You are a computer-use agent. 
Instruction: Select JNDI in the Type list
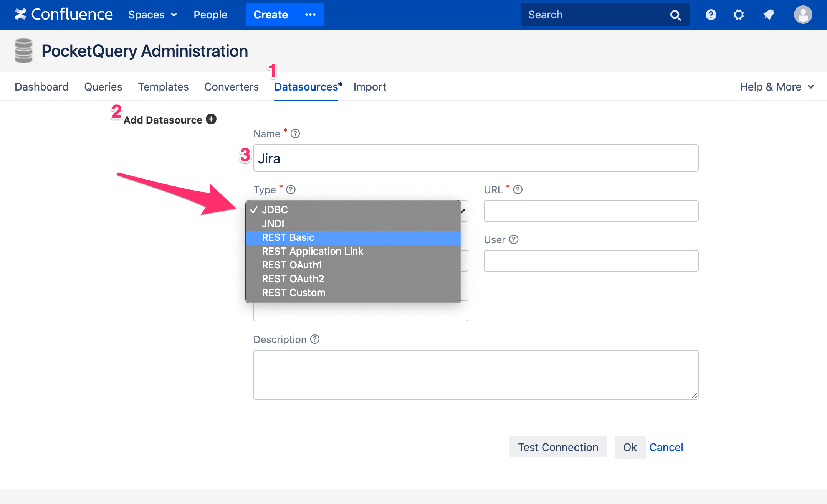353,224
